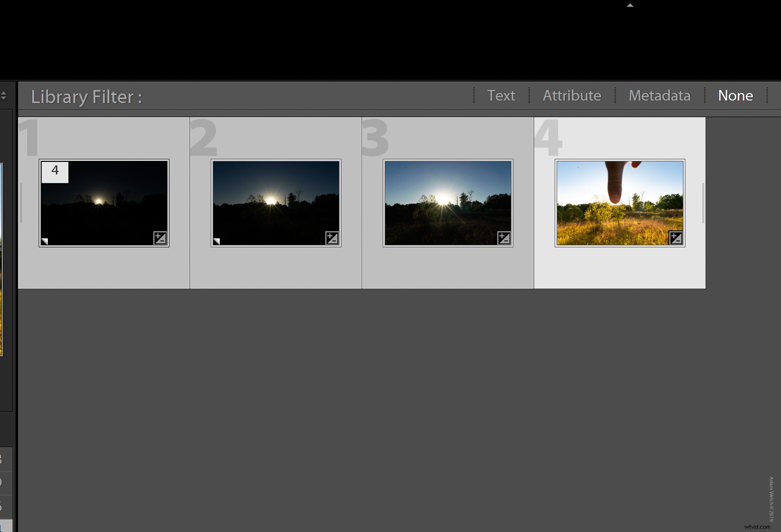
Task: Click the adjustments badge on photo 1
Action: click(x=160, y=237)
